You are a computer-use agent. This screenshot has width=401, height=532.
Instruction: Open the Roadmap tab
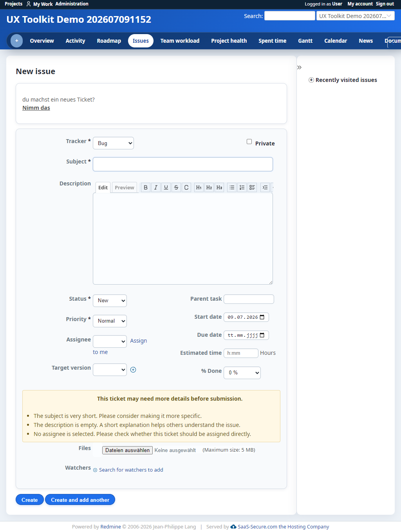(109, 41)
